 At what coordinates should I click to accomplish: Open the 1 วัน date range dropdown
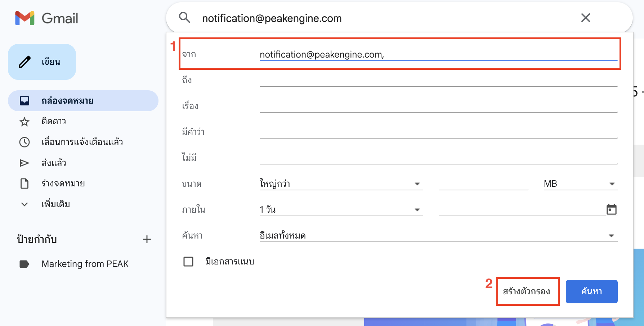coord(341,210)
